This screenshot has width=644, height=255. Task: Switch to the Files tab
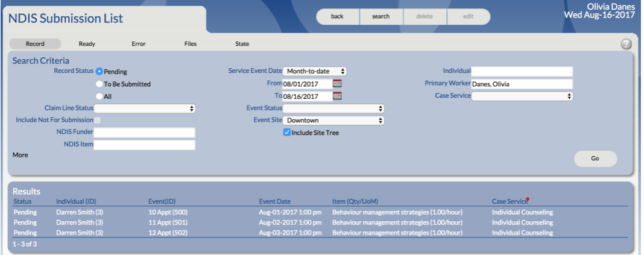coord(190,44)
